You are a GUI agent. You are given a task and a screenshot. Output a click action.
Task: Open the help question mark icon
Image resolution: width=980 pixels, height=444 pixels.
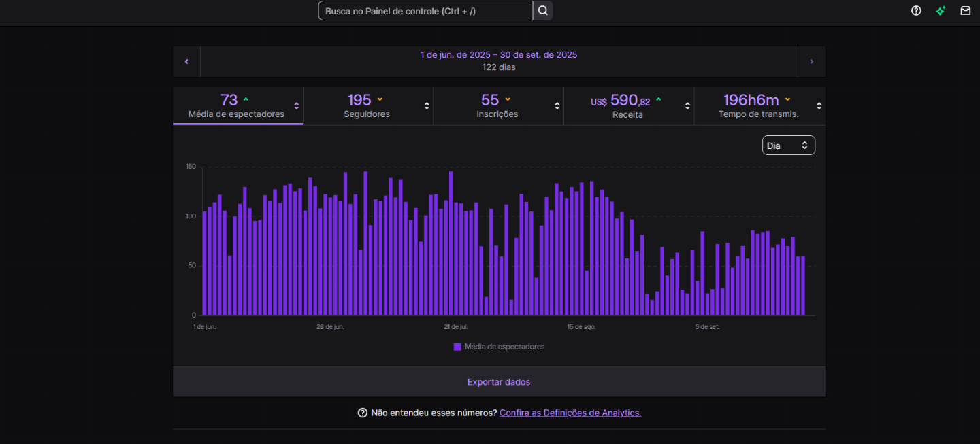916,10
